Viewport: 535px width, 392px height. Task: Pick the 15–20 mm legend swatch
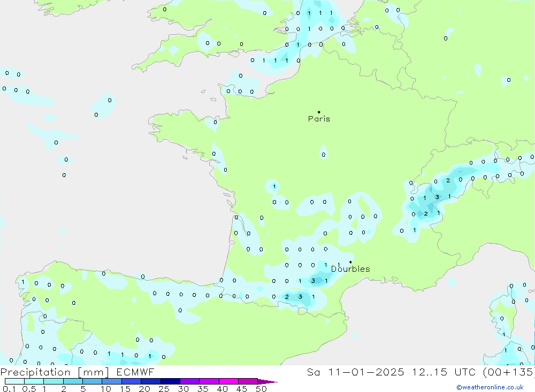[x=132, y=381]
